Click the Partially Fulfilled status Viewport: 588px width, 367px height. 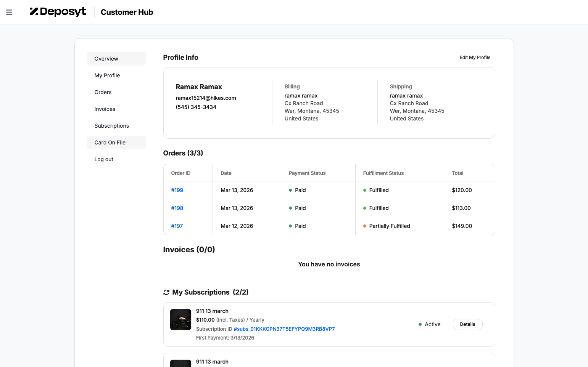click(x=390, y=226)
